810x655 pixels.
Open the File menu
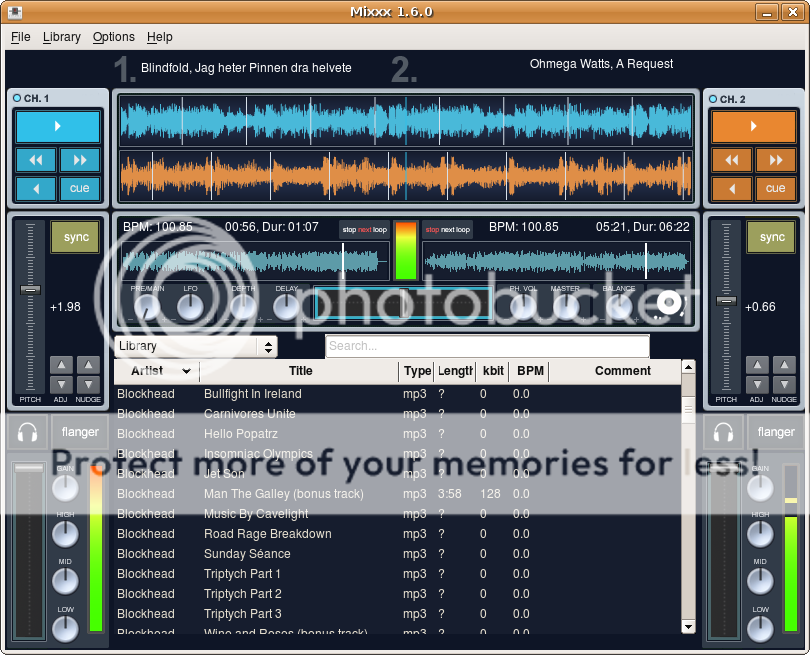click(x=21, y=37)
